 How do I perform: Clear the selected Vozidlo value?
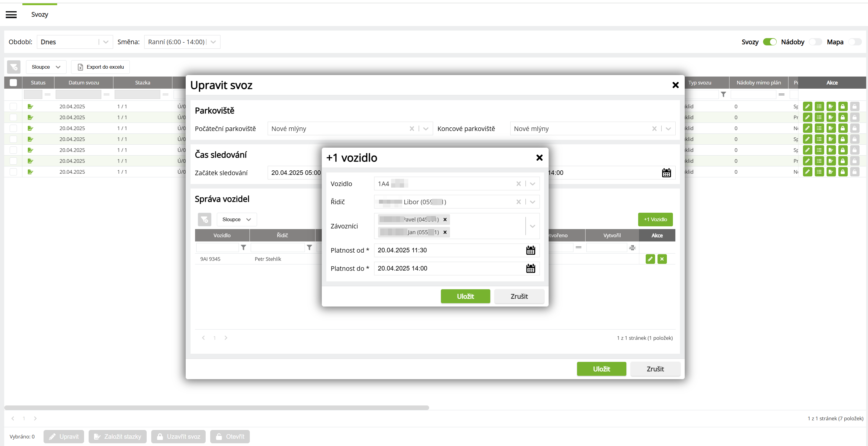tap(518, 184)
